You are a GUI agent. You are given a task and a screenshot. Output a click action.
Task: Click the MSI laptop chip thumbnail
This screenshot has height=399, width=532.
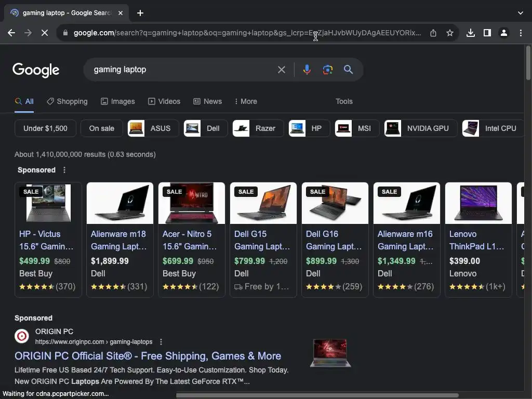click(x=343, y=128)
